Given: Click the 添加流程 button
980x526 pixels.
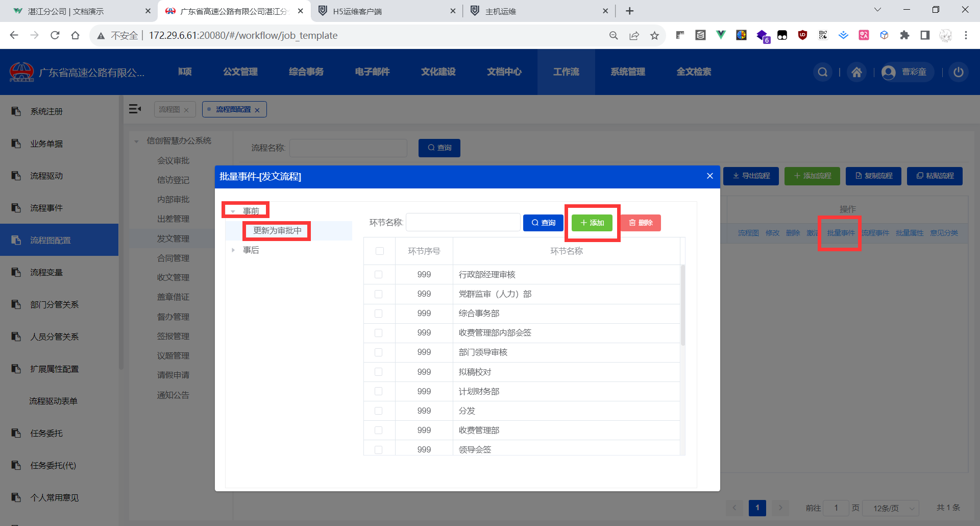Looking at the screenshot, I should point(812,176).
